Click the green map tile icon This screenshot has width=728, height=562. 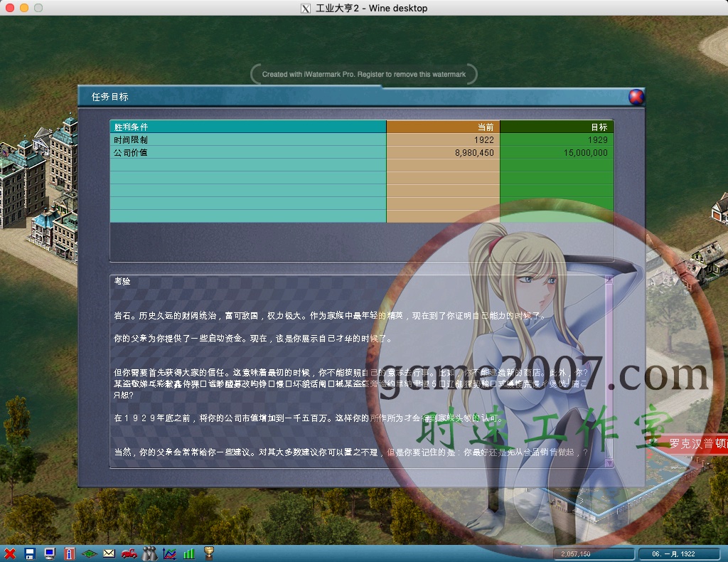[x=89, y=553]
